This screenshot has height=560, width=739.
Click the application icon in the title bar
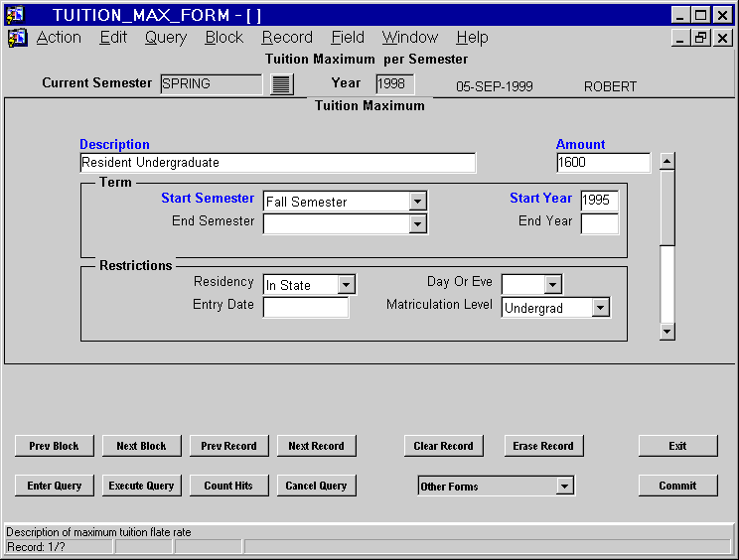(x=15, y=15)
